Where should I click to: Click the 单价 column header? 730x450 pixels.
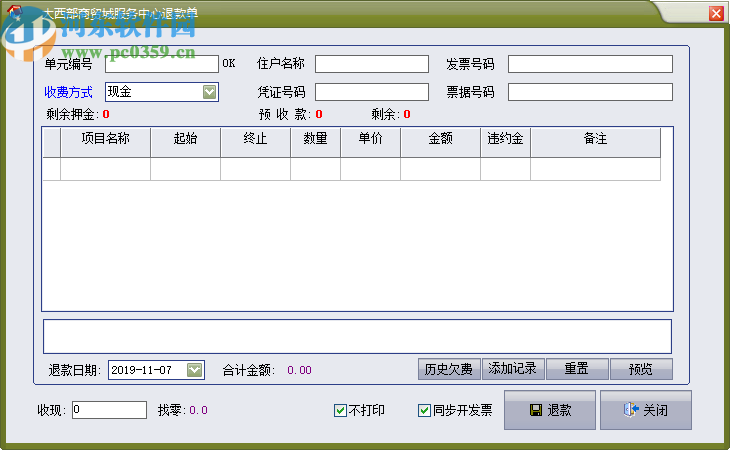[x=370, y=142]
